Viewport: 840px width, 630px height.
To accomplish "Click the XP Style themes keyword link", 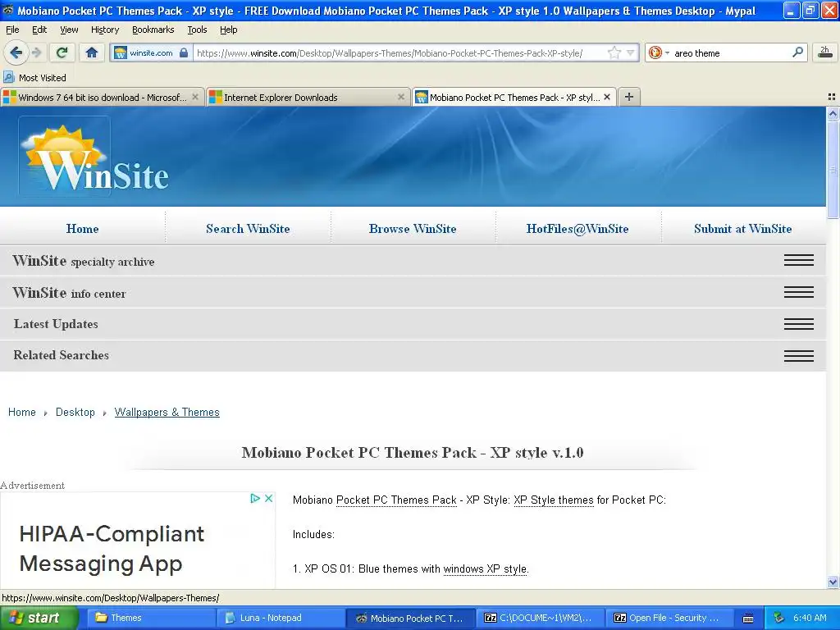I will (554, 500).
